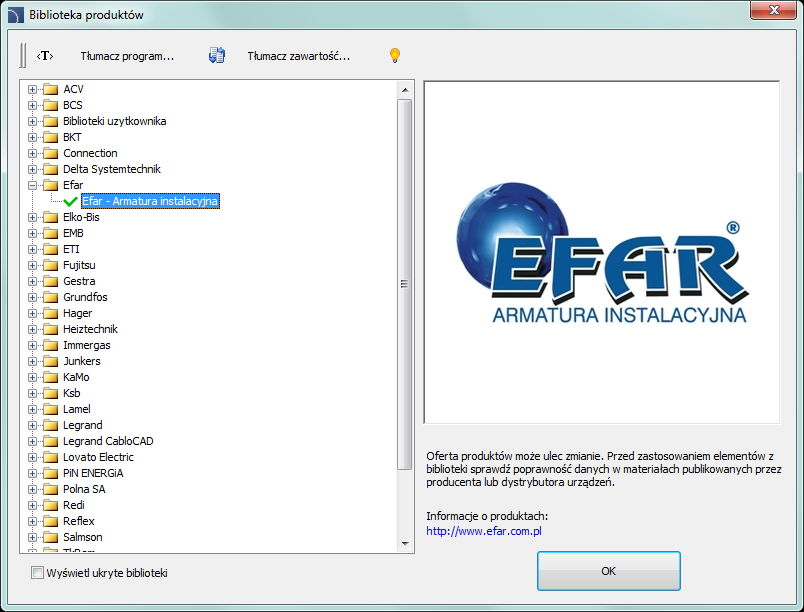Select the Lovato Electric tree item
Image resolution: width=804 pixels, height=612 pixels.
point(98,457)
